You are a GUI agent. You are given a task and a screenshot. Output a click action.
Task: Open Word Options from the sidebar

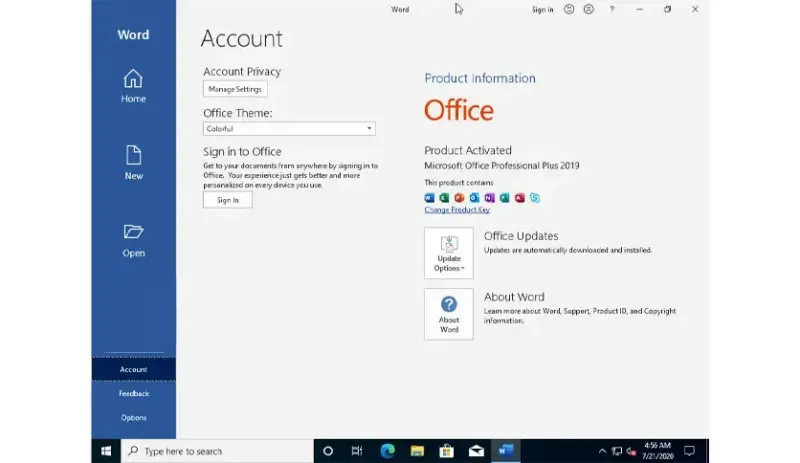[134, 417]
